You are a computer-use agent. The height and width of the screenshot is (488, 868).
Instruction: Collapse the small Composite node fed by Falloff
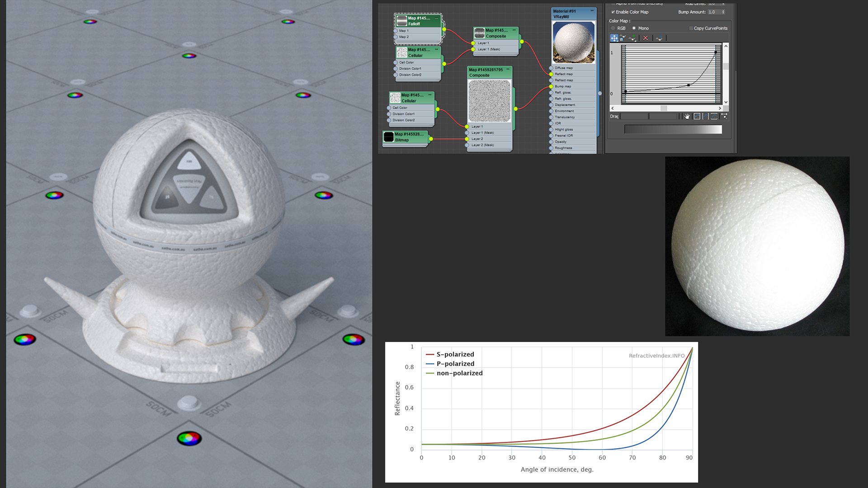point(514,30)
